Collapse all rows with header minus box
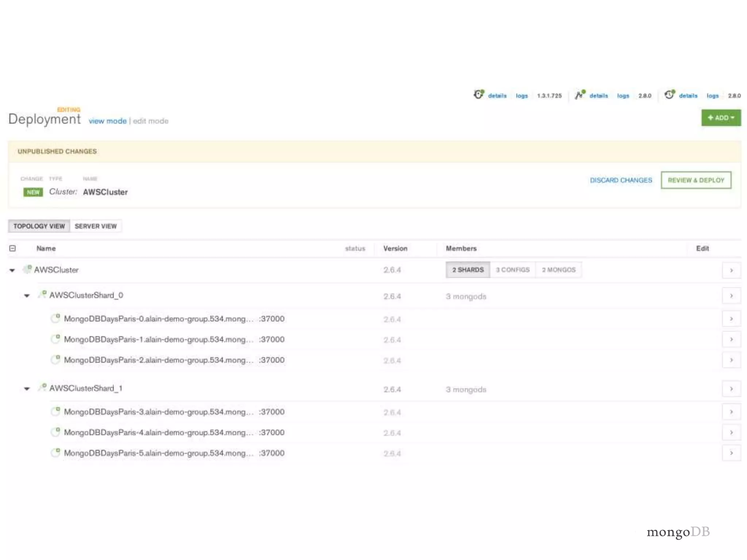This screenshot has width=747, height=560. click(x=12, y=248)
